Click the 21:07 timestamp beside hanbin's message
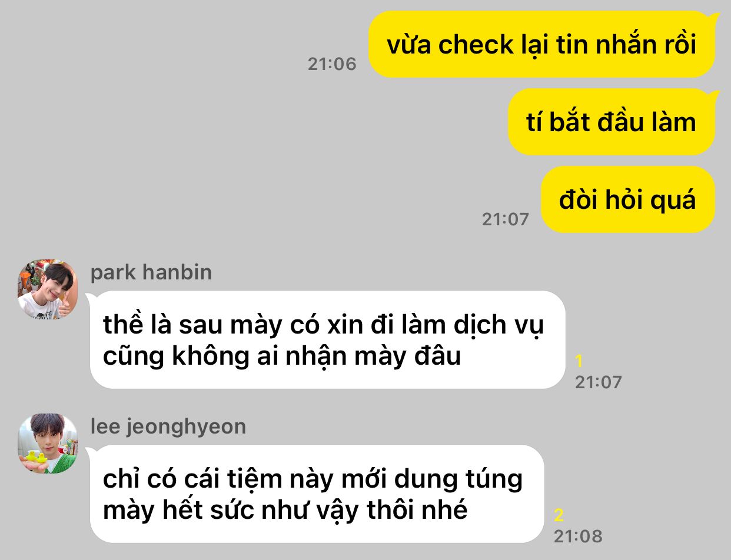The width and height of the screenshot is (731, 560). click(599, 382)
